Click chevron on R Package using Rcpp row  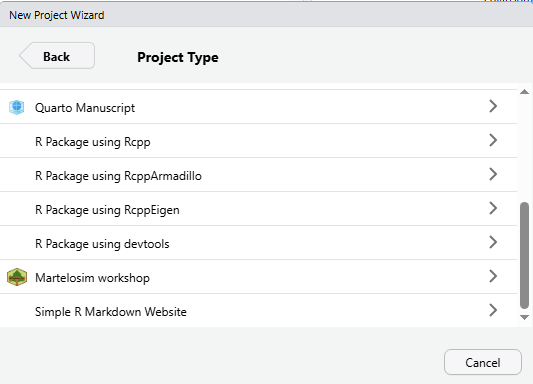click(493, 140)
